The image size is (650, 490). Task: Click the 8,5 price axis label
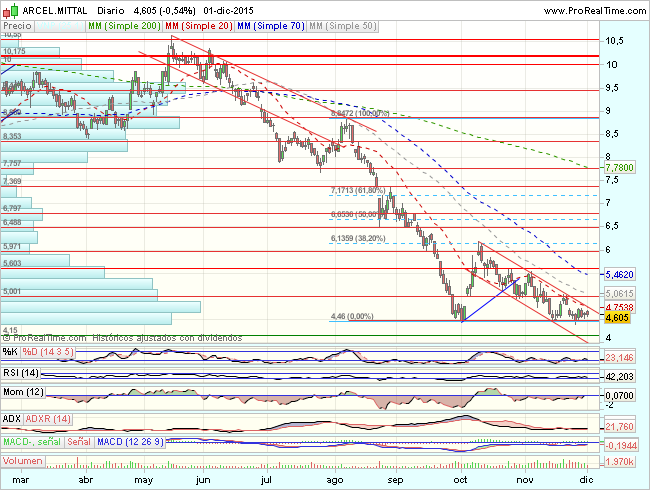point(614,134)
